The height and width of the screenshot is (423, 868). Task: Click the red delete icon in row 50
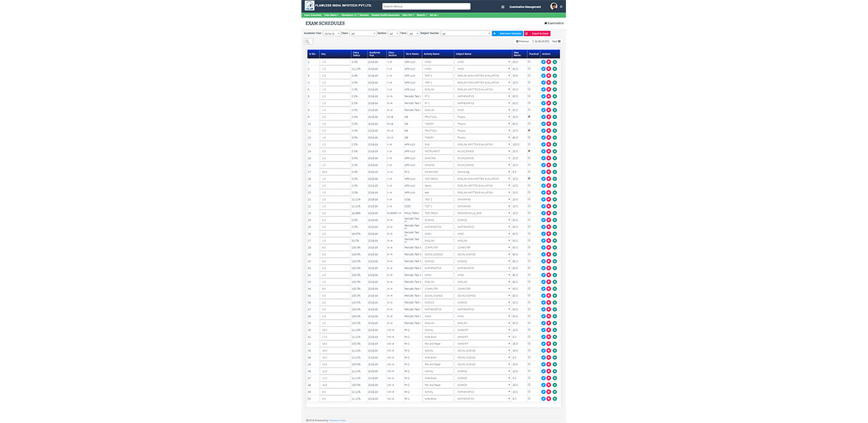pos(549,398)
